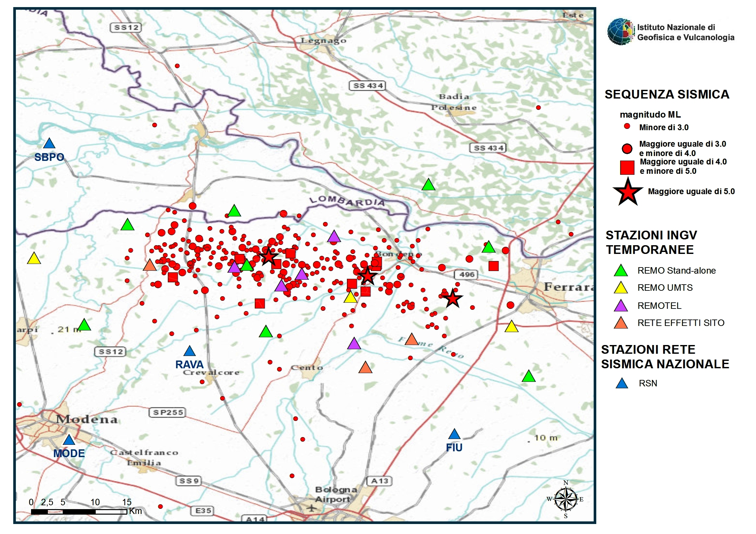The image size is (756, 534).
Task: Click the Modena city label
Action: pos(87,420)
